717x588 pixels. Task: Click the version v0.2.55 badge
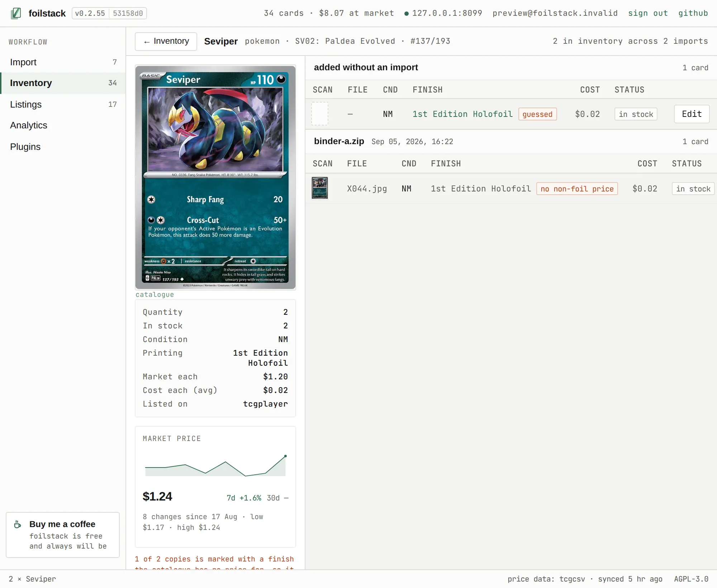[90, 13]
